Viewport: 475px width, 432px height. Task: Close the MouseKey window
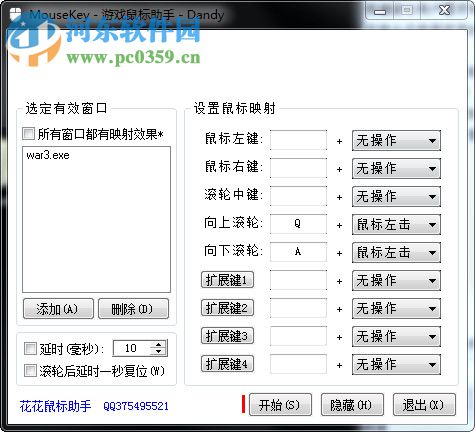[445, 11]
